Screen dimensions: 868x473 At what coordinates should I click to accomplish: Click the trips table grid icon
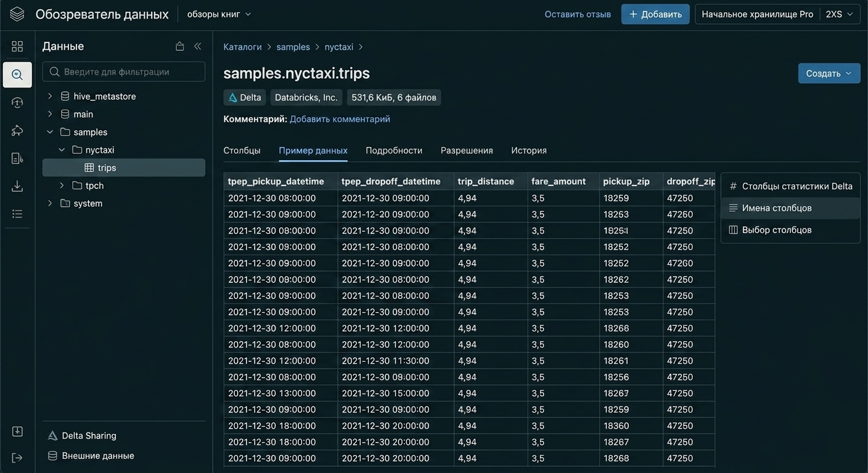(x=89, y=168)
